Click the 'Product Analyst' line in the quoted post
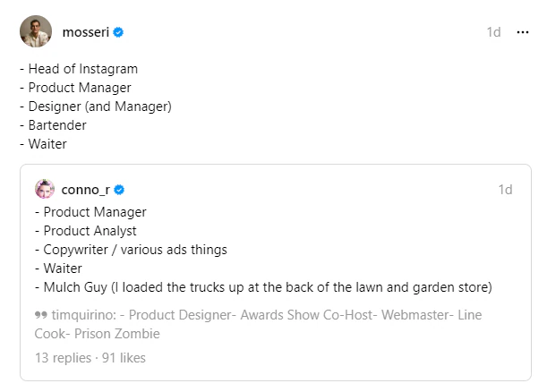 coord(90,230)
